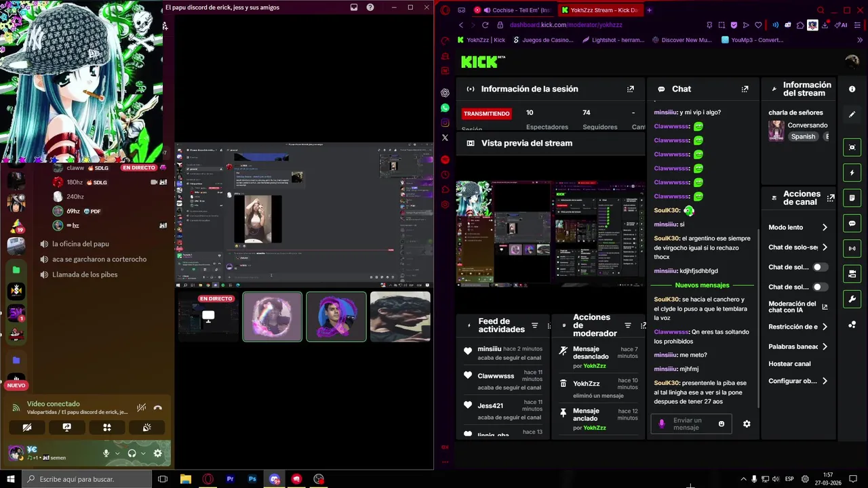The image size is (868, 488).
Task: Open Premiere Pro from the taskbar
Action: click(x=230, y=479)
